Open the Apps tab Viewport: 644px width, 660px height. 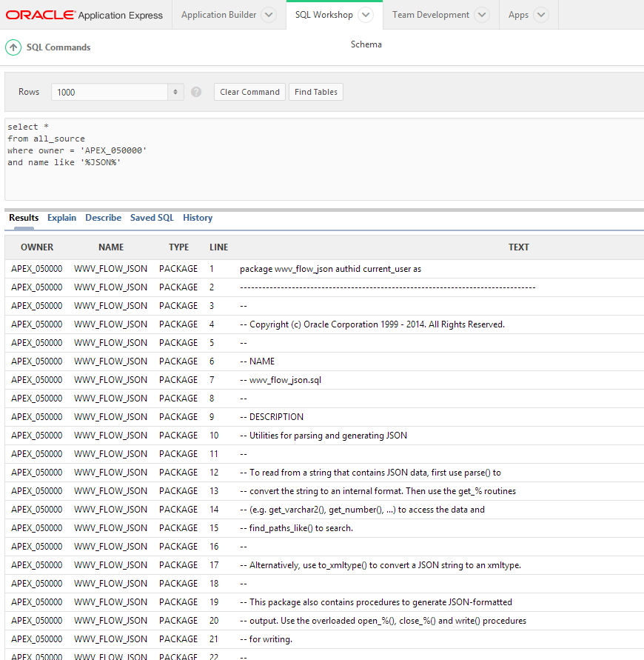click(518, 15)
